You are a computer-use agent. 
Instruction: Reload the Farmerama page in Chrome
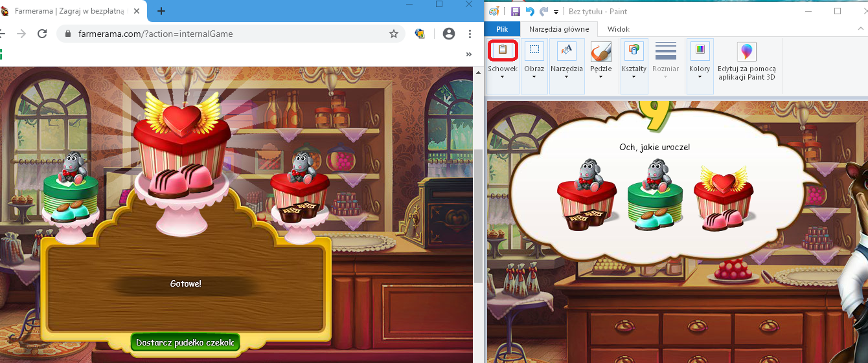(x=42, y=34)
